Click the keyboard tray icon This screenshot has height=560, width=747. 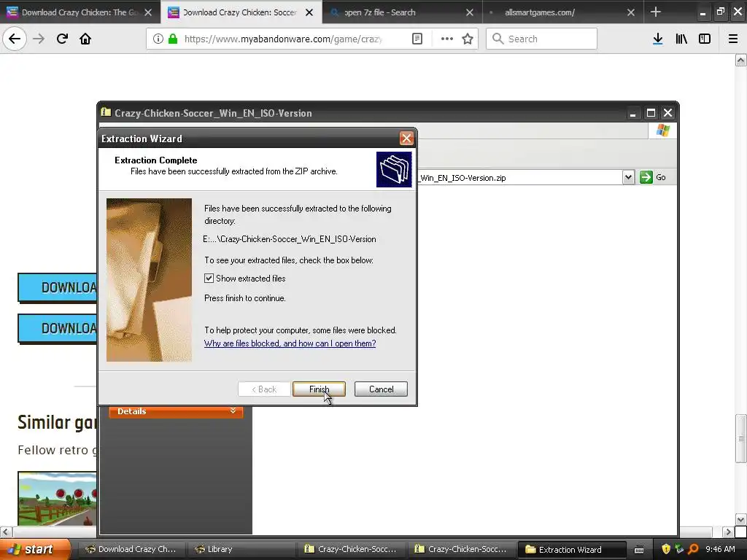[639, 550]
